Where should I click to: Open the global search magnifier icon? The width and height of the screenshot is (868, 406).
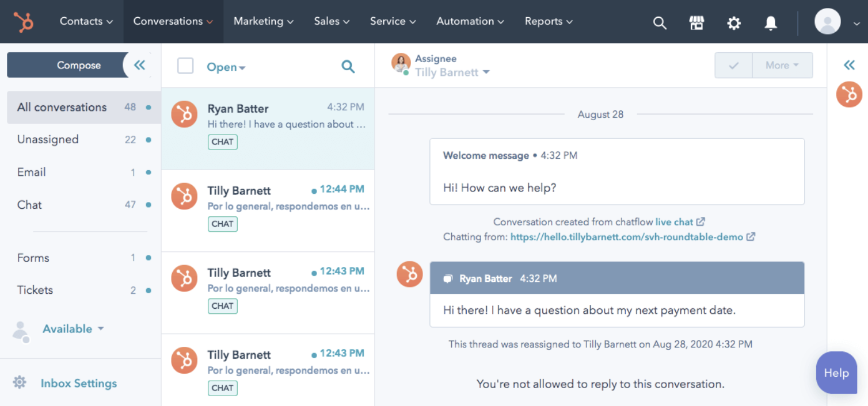(660, 22)
